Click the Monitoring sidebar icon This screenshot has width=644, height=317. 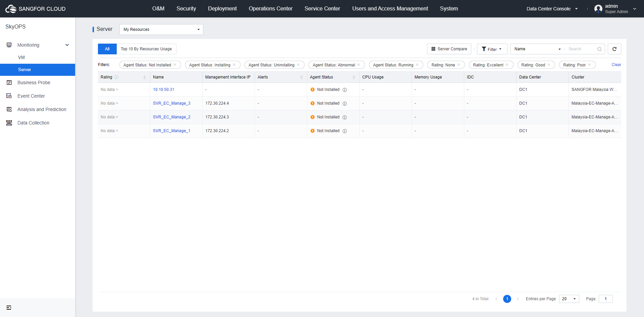pyautogui.click(x=9, y=45)
